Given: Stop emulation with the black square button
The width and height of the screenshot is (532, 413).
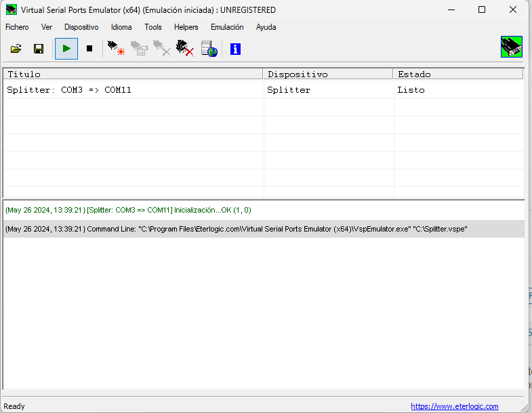Looking at the screenshot, I should point(89,49).
